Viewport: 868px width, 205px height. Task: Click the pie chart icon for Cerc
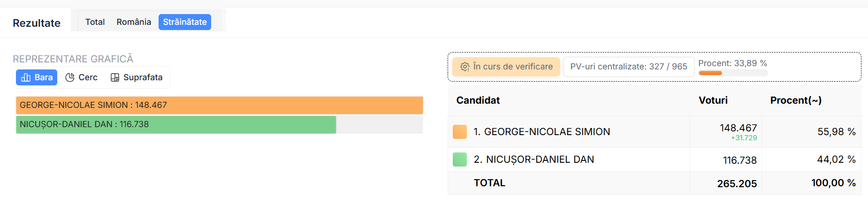click(70, 77)
